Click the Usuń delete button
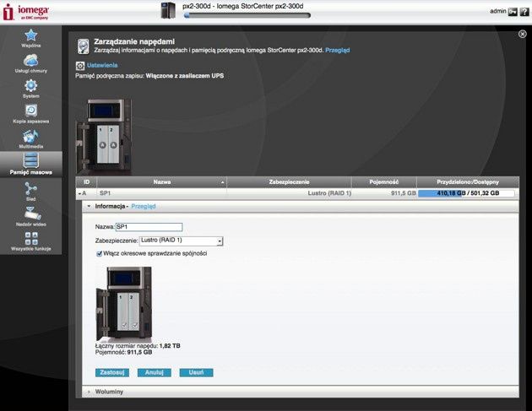Image resolution: width=532 pixels, height=411 pixels. point(196,372)
